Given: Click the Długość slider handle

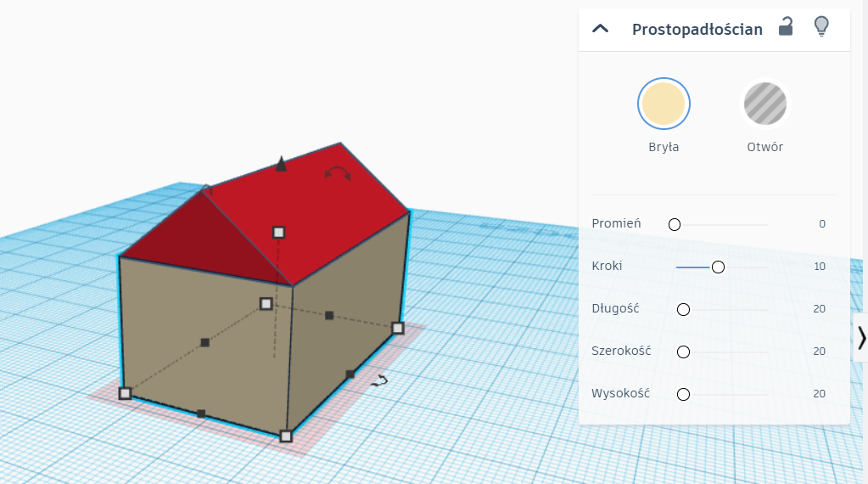Looking at the screenshot, I should point(684,310).
